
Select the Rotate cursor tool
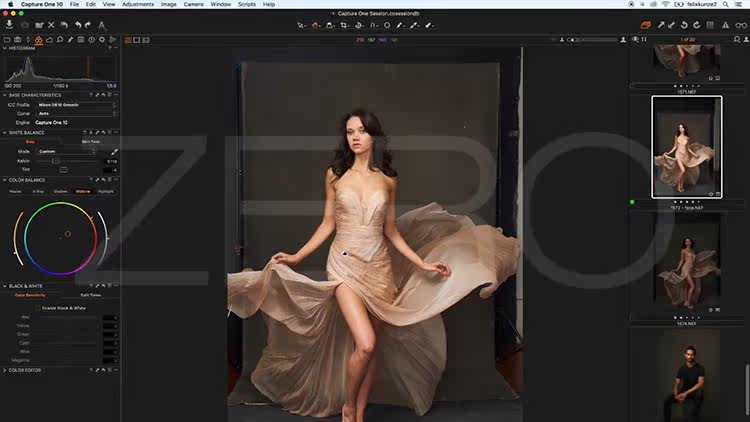pos(359,25)
